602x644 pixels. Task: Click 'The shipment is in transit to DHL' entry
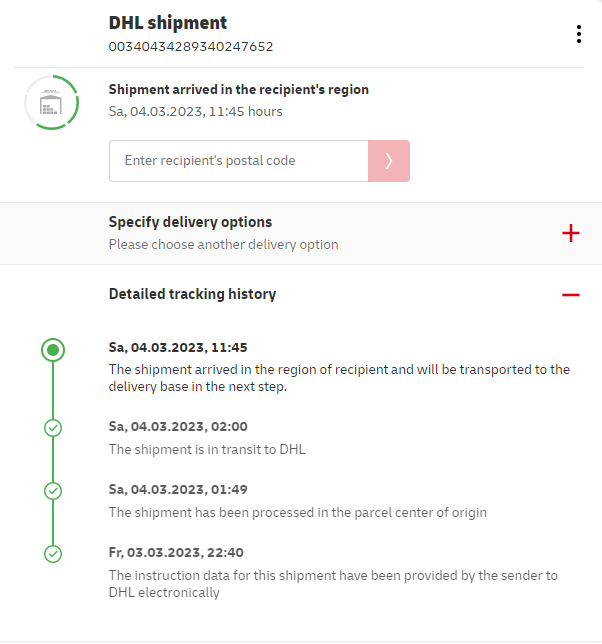coord(207,449)
